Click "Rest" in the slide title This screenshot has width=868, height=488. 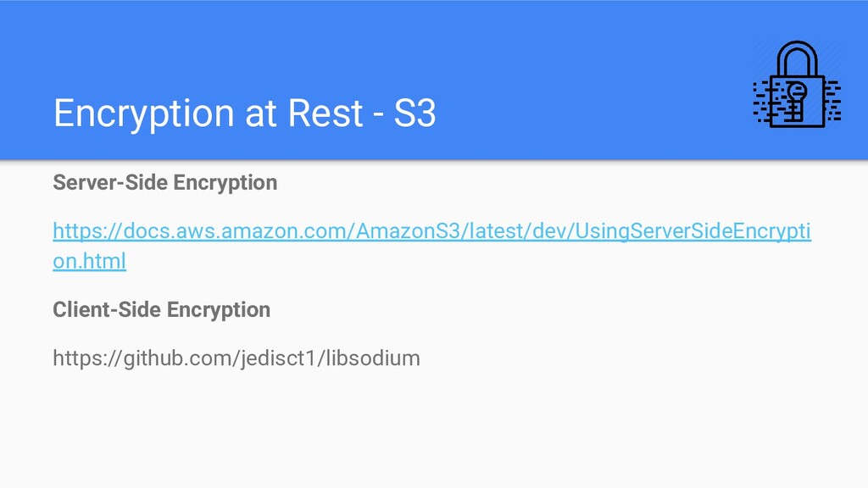[325, 114]
